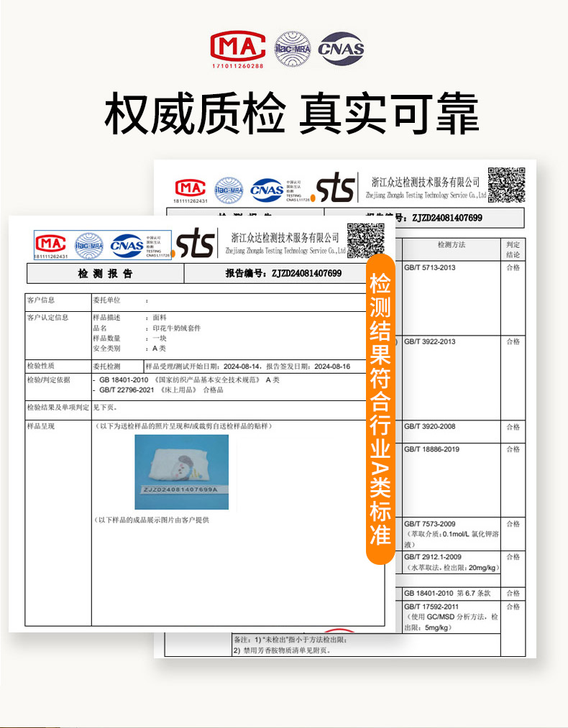
Task: Click the GB/T 22796-2021 床上用品 standard line
Action: click(161, 390)
